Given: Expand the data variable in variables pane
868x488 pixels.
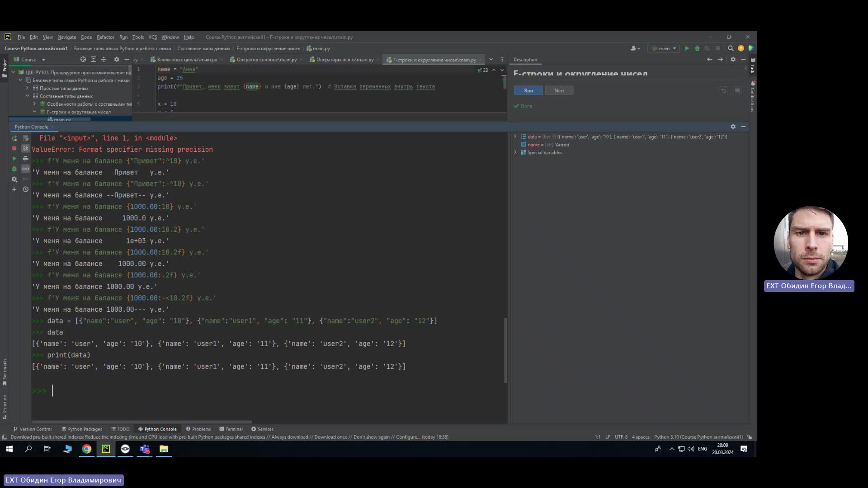Looking at the screenshot, I should click(515, 136).
